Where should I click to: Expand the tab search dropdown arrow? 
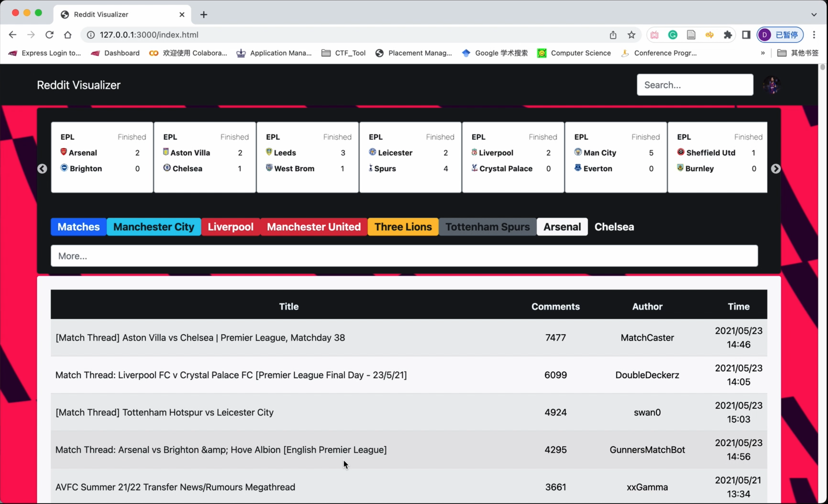[814, 14]
